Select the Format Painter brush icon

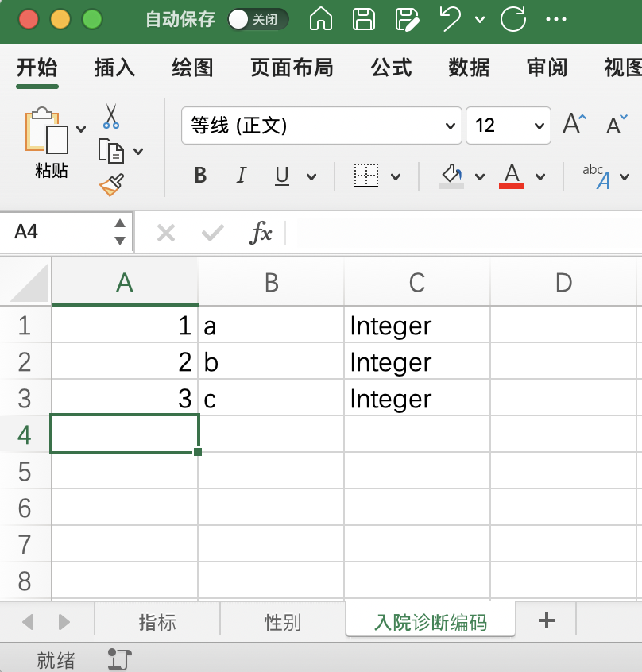pos(111,184)
